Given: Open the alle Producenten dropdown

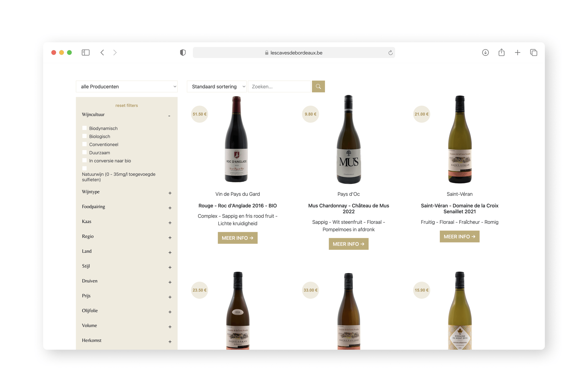Looking at the screenshot, I should pyautogui.click(x=126, y=86).
